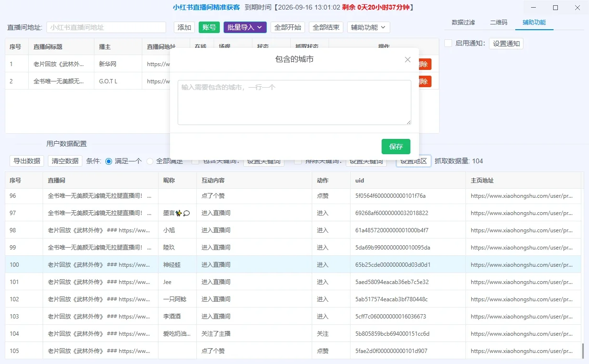The image size is (589, 364).
Task: Switch to the 数据过滤 tab
Action: (x=464, y=23)
